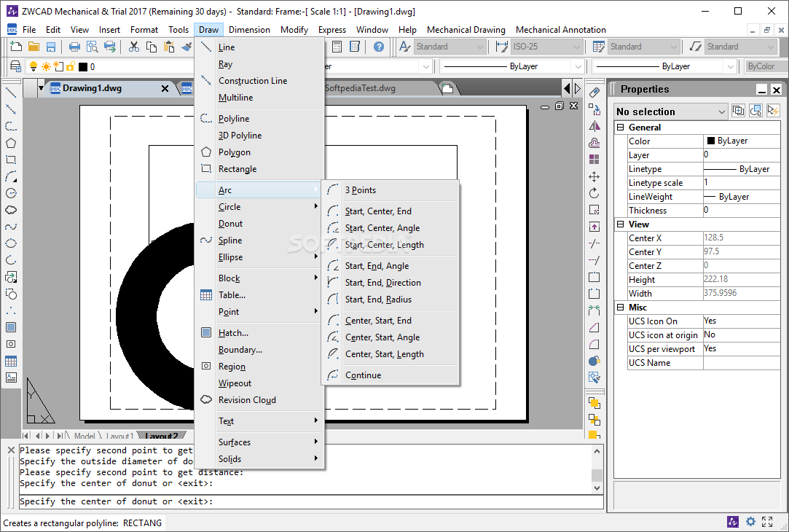Click the Open folder toolbar icon
789x532 pixels.
click(x=34, y=47)
